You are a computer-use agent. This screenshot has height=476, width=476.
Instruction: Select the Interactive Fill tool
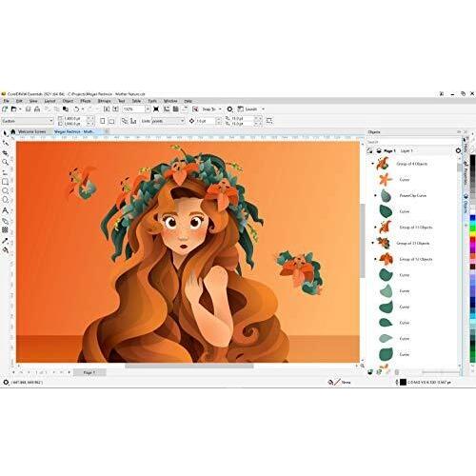[x=6, y=250]
